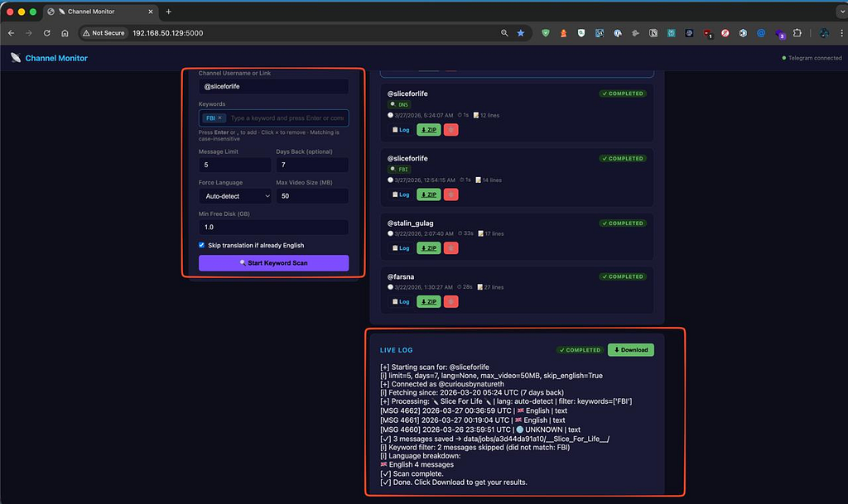This screenshot has width=848, height=504.
Task: Click the keyword entry text field
Action: click(287, 118)
